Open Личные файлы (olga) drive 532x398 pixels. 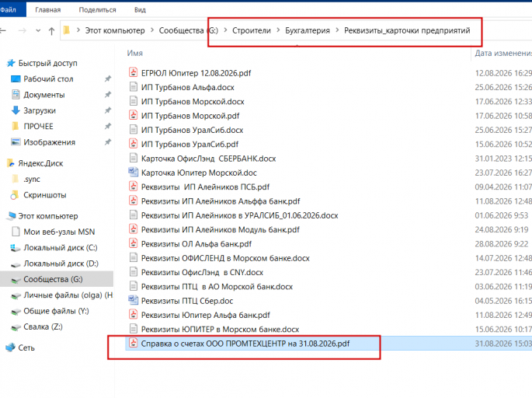[68, 295]
